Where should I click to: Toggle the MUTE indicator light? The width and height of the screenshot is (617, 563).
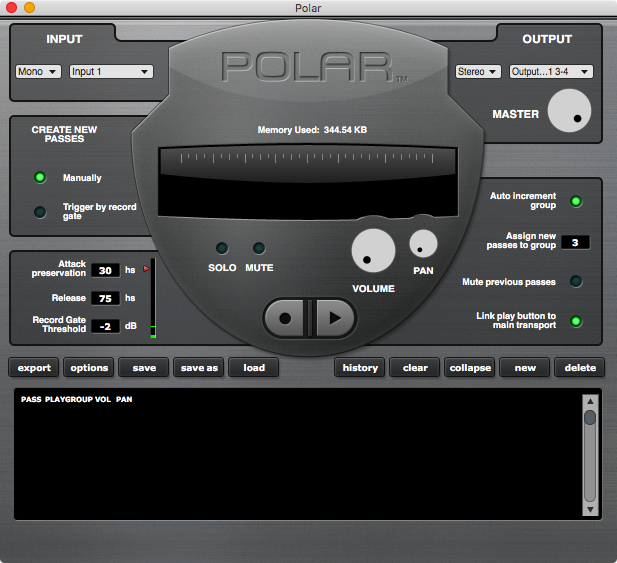tap(259, 248)
